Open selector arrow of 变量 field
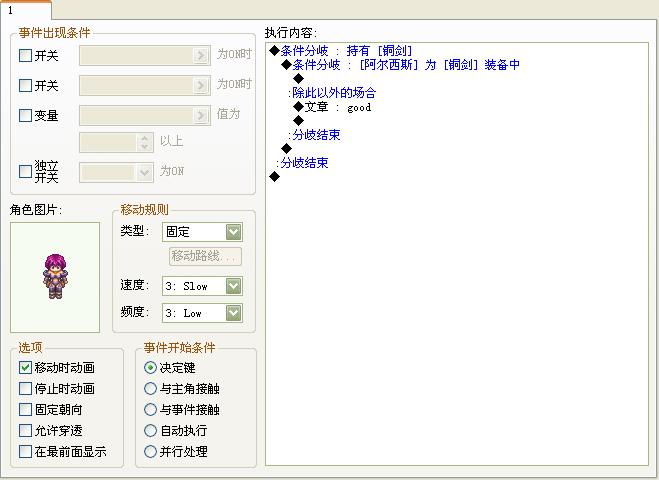Viewport: 659px width, 480px height. pos(201,116)
